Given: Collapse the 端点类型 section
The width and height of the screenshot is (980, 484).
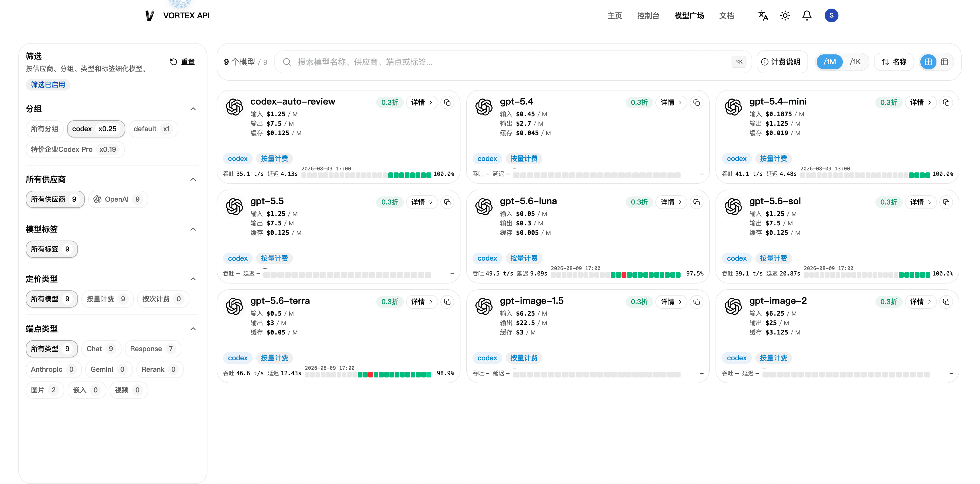Looking at the screenshot, I should (193, 329).
